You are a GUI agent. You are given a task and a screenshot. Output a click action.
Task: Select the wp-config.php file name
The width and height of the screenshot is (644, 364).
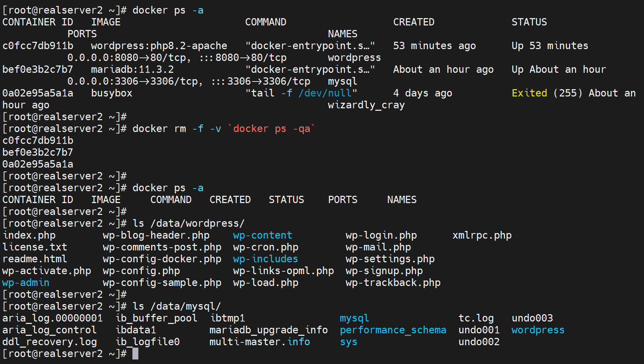point(141,271)
